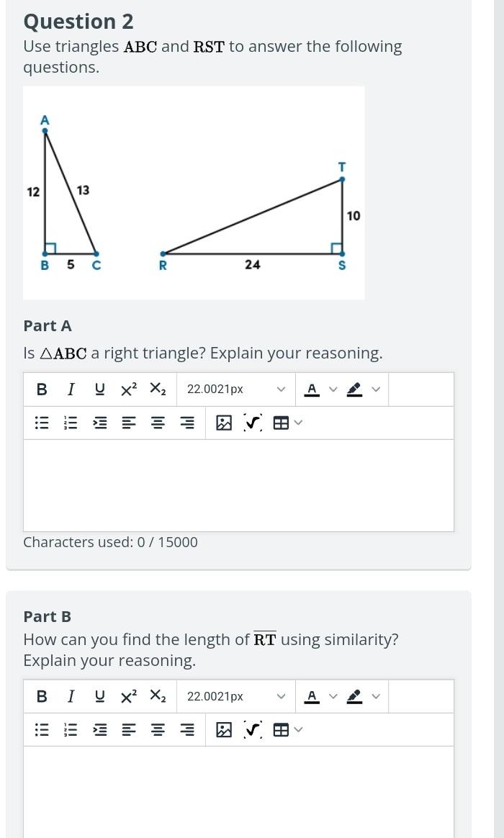The width and height of the screenshot is (504, 838).
Task: Align text left in Part B toolbar
Action: click(x=128, y=729)
